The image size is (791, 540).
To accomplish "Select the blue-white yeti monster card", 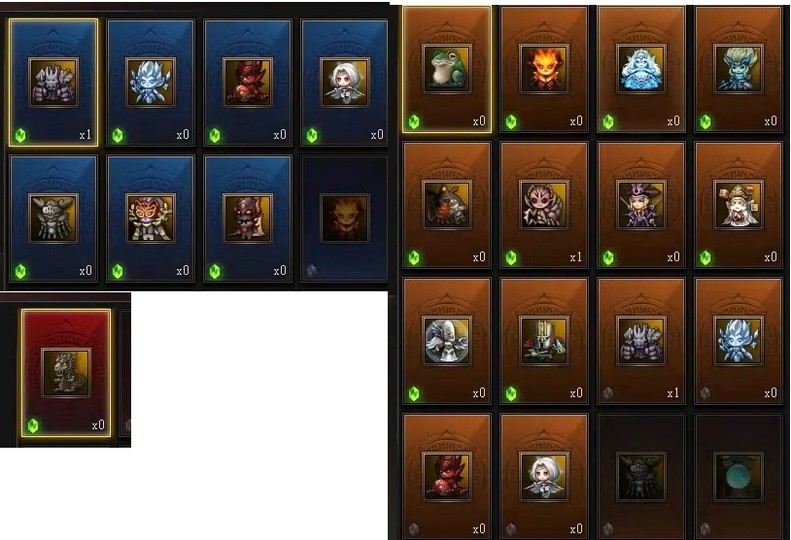I will [x=641, y=70].
